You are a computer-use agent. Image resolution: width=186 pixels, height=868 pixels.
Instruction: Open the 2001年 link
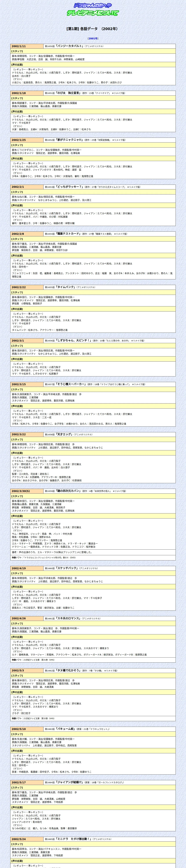point(93,38)
